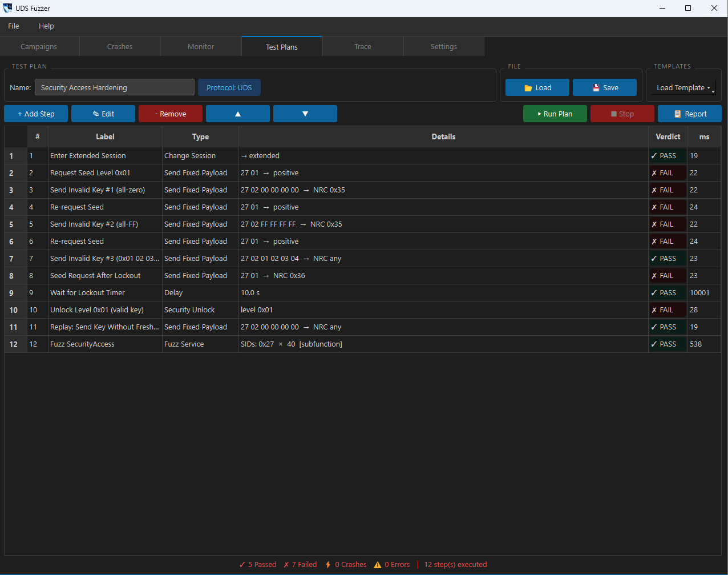Edit the selected step
The height and width of the screenshot is (575, 728).
point(103,114)
